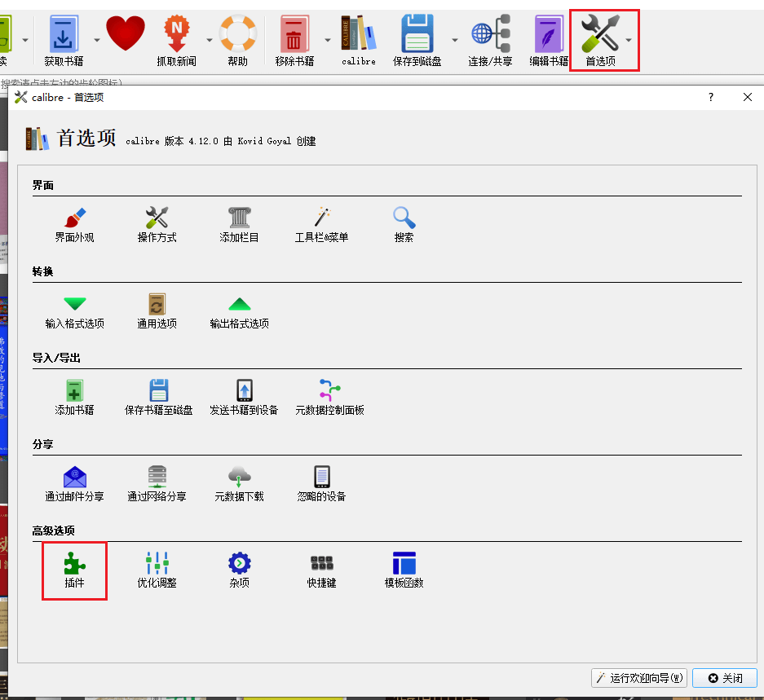The height and width of the screenshot is (700, 764).
Task: Expand dropdown arrow next to 获取书籍
Action: coord(96,40)
